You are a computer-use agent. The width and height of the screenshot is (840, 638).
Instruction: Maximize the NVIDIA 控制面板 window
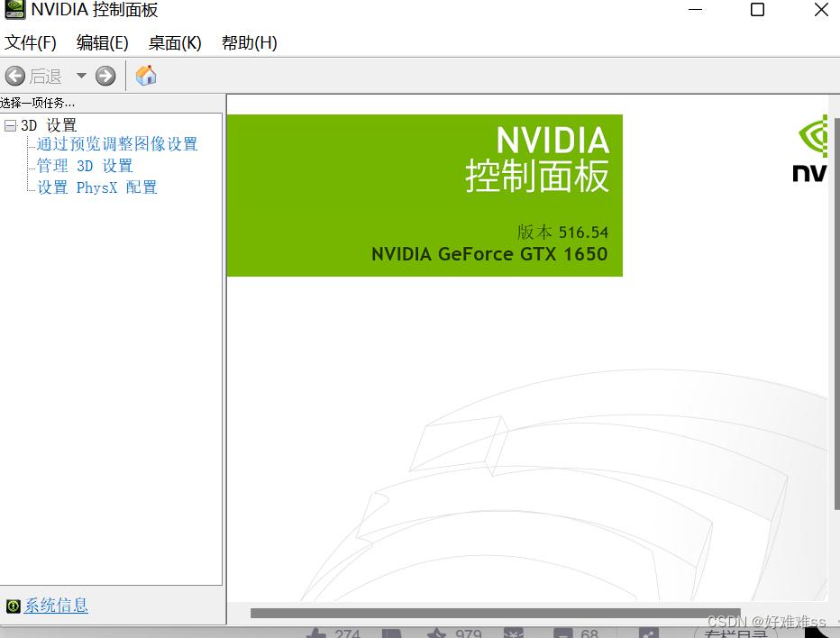[x=757, y=10]
